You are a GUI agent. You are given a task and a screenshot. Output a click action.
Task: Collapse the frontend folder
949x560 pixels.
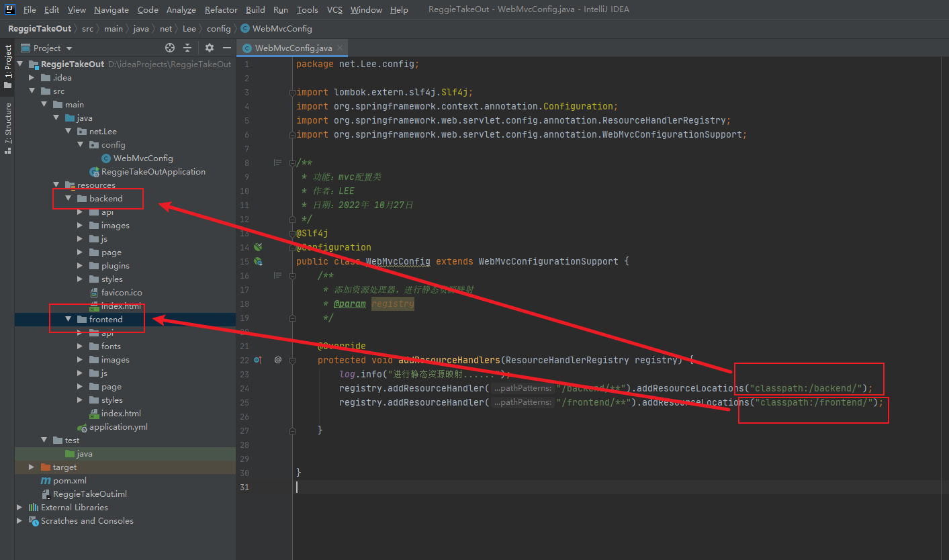68,320
